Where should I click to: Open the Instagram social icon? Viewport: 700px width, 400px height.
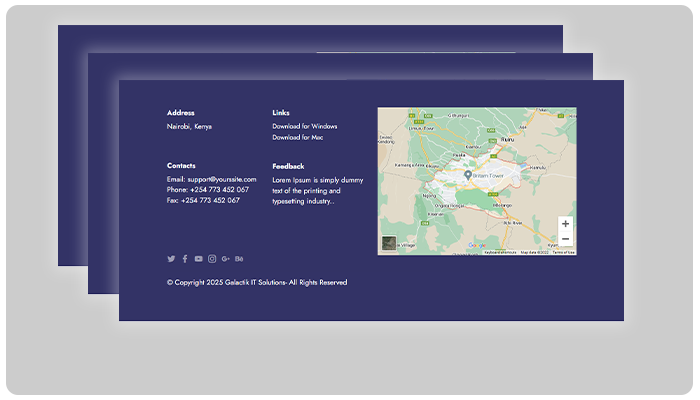click(212, 259)
